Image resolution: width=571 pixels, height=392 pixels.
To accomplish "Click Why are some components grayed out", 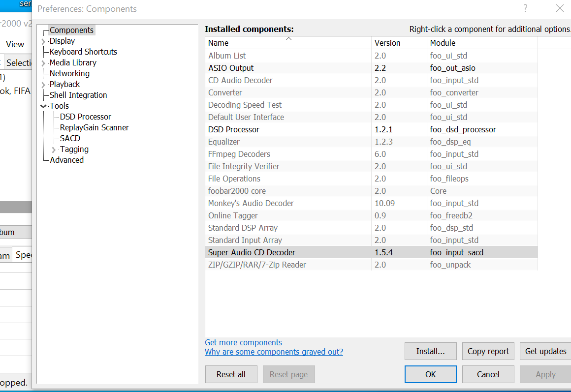I will 274,352.
